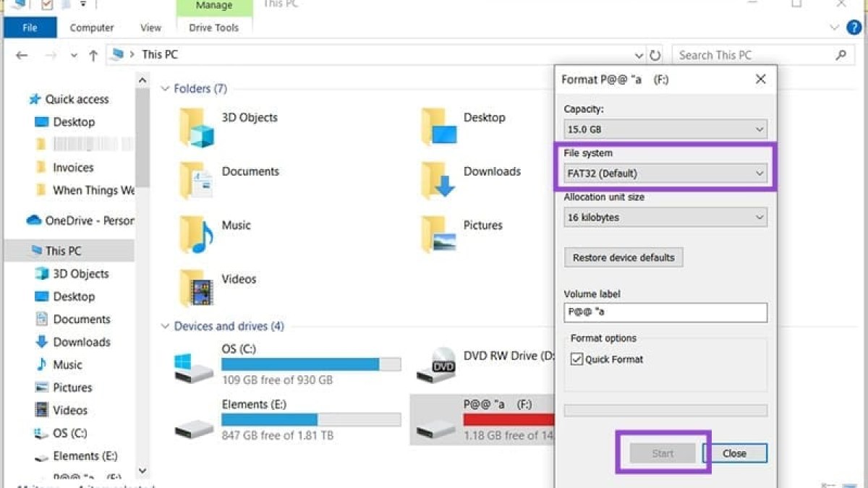868x488 pixels.
Task: Open the Help question mark icon
Action: [x=854, y=27]
